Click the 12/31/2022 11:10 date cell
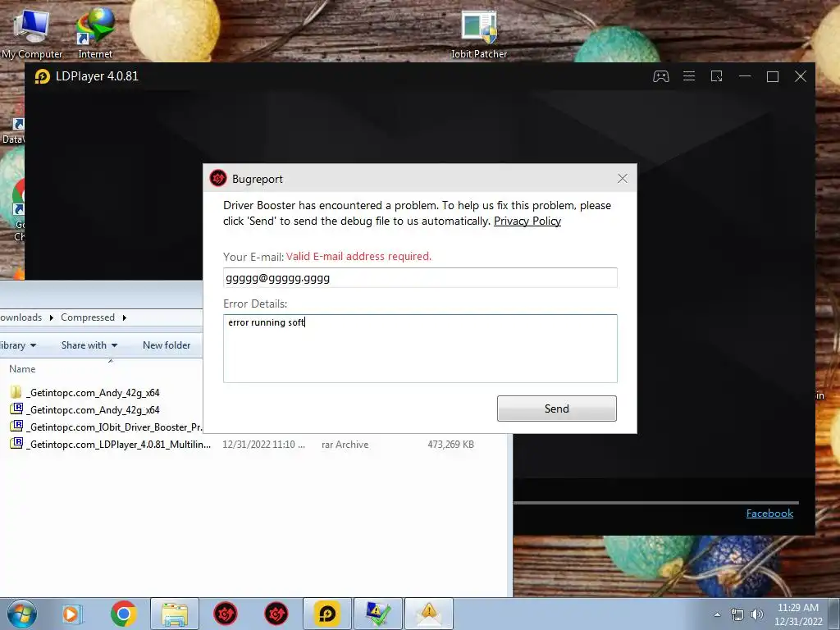840x630 pixels. point(263,445)
